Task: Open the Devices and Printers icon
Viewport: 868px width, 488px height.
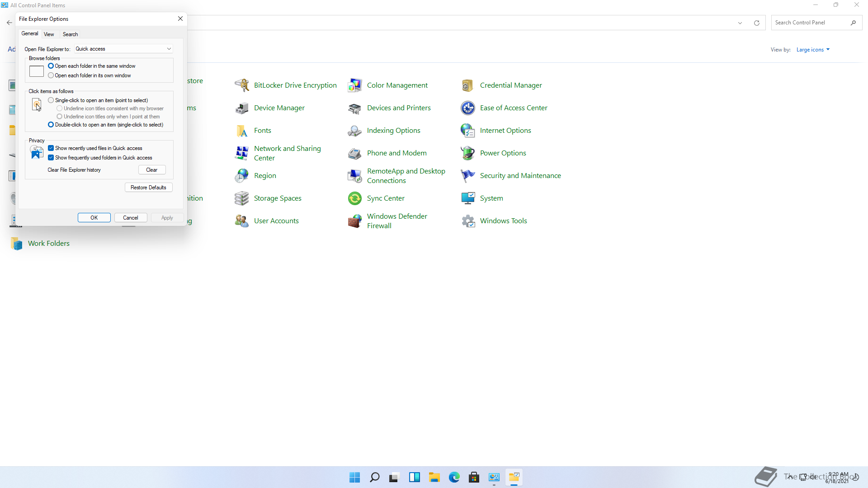Action: (x=355, y=108)
